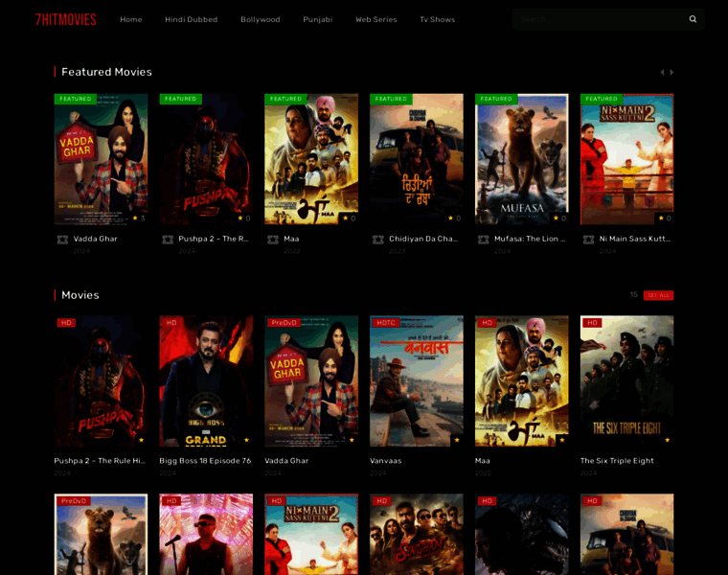Open the featured Vadda Ghar poster
The height and width of the screenshot is (575, 728).
pyautogui.click(x=101, y=159)
